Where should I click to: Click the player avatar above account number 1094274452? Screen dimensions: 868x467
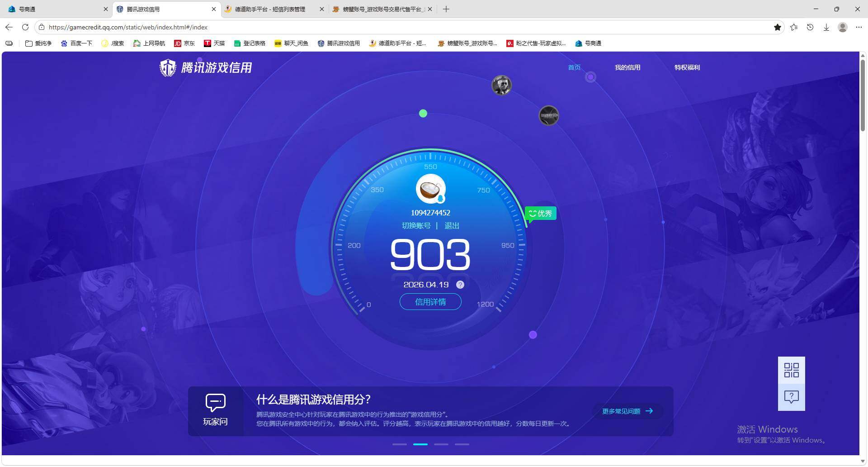430,189
